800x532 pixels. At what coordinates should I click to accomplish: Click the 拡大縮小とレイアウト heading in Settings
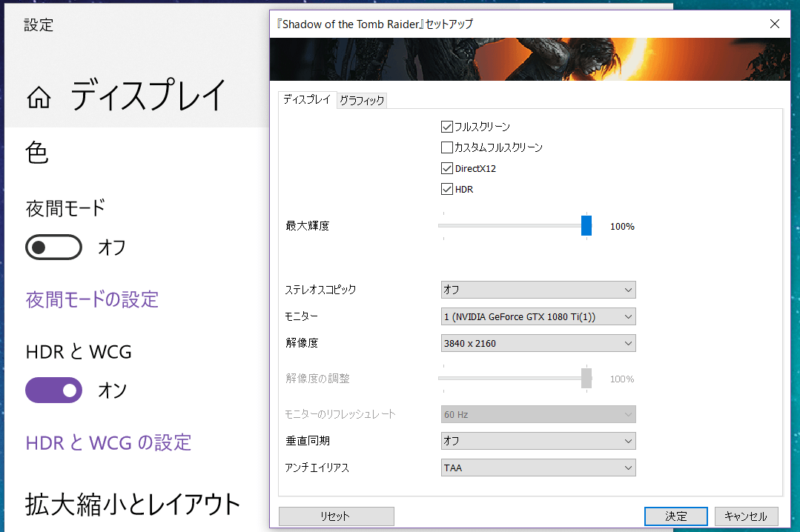133,505
